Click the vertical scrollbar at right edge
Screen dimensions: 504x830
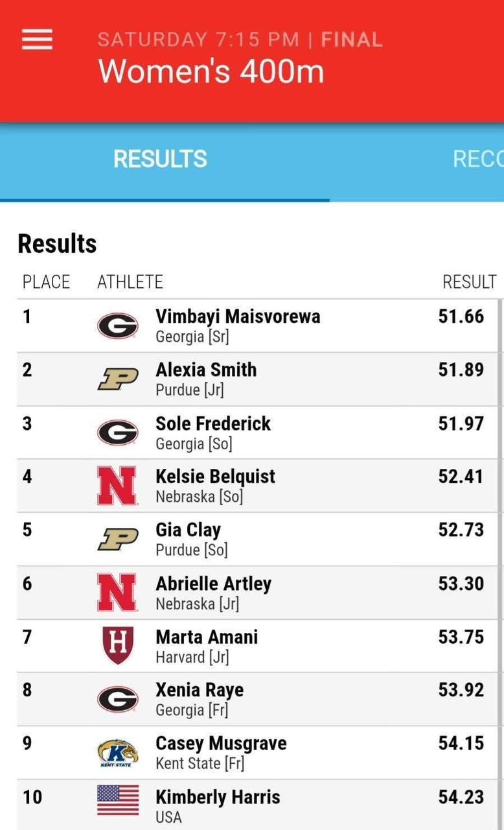coord(500,519)
